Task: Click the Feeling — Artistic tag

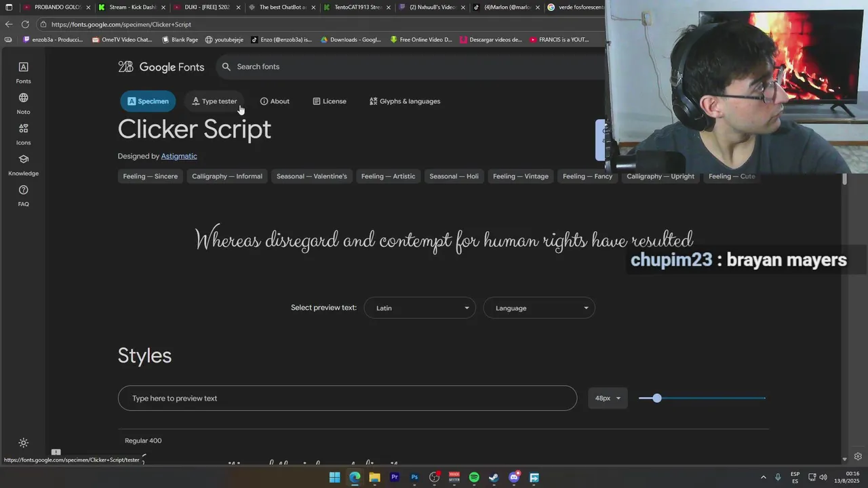Action: [x=388, y=176]
